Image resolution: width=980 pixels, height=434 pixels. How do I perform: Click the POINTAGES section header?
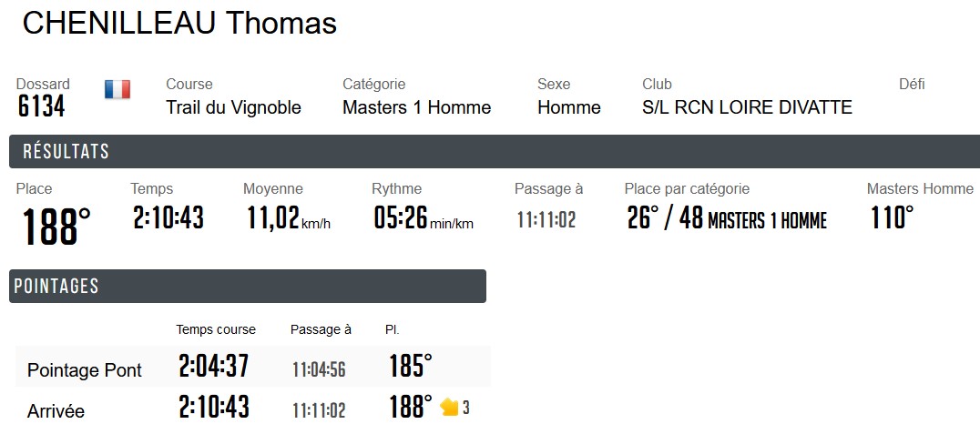pos(56,287)
